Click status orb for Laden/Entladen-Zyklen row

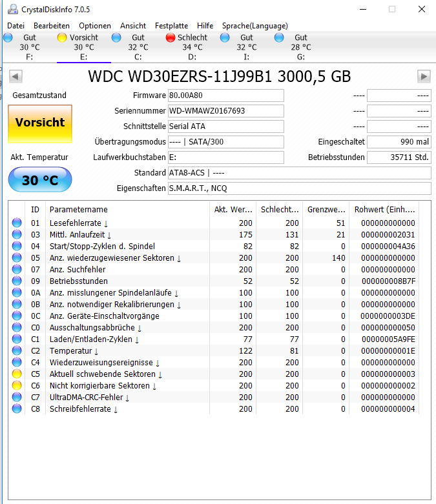pos(17,339)
